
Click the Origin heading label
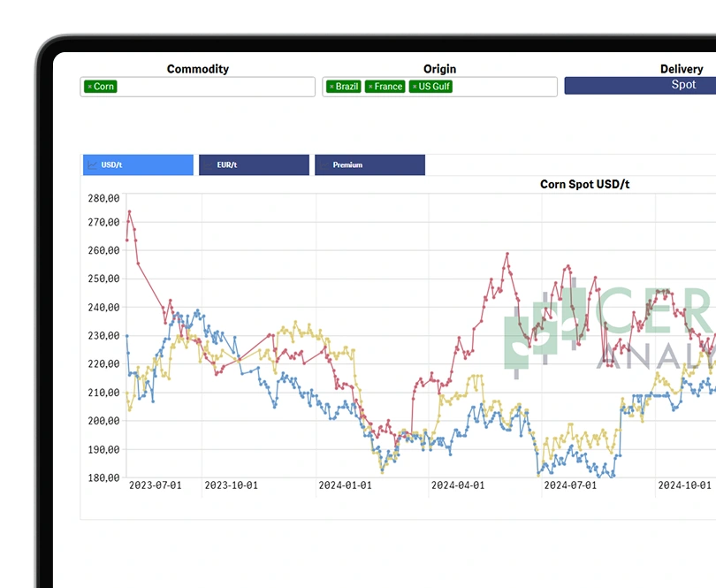(439, 69)
